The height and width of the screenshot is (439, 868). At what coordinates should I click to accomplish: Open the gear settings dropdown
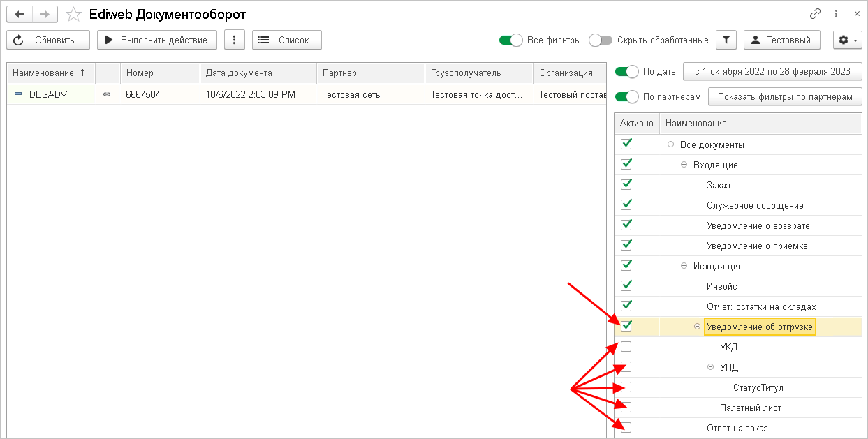point(848,40)
